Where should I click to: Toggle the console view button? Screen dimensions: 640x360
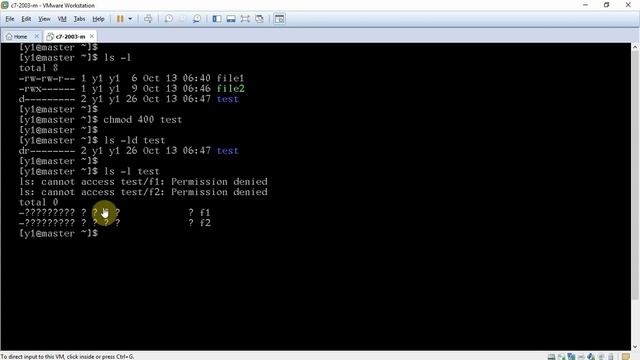tap(280, 19)
